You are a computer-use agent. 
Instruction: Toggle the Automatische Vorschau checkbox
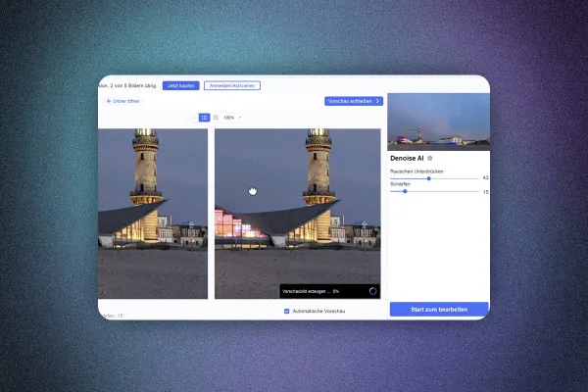click(287, 311)
